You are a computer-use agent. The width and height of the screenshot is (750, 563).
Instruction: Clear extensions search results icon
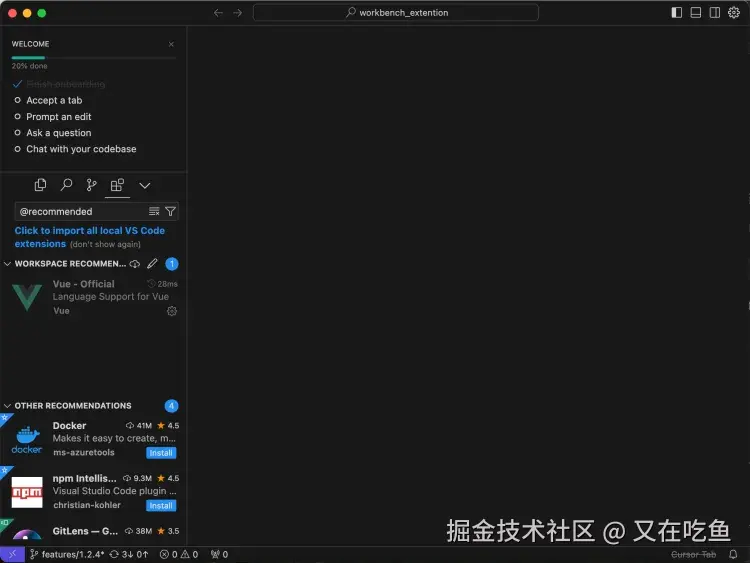click(154, 211)
